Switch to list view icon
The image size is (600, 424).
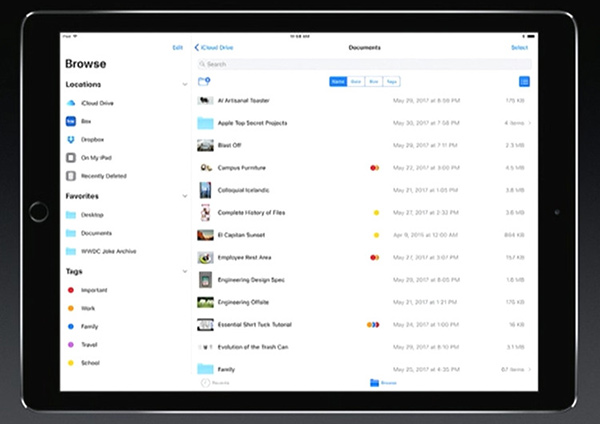tap(524, 82)
